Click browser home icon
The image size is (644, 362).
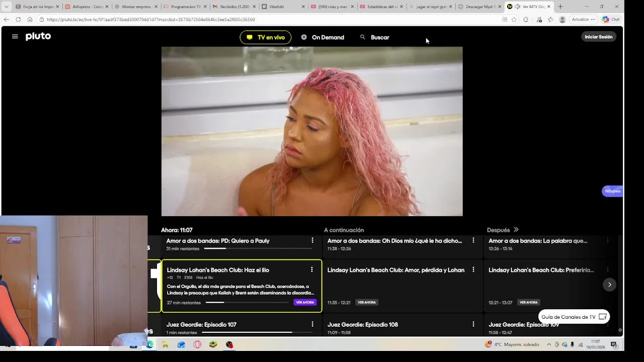30,20
